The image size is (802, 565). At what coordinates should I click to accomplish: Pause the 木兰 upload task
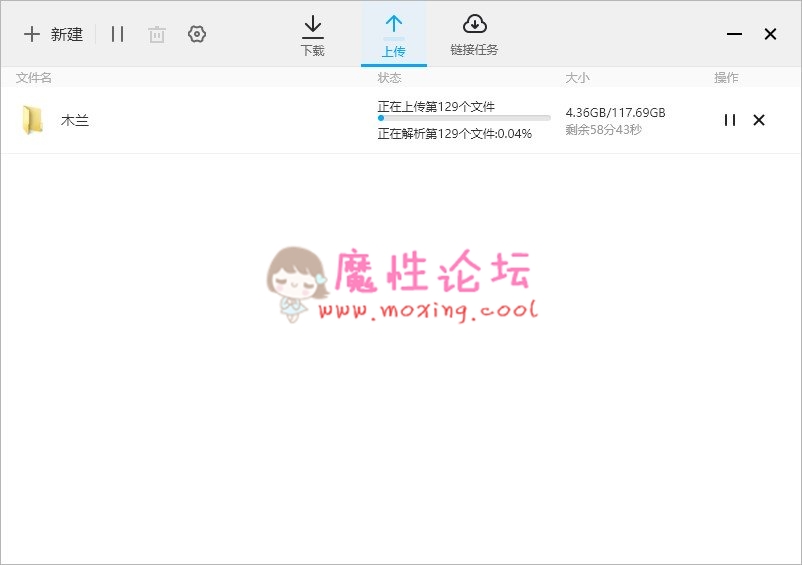(x=730, y=120)
